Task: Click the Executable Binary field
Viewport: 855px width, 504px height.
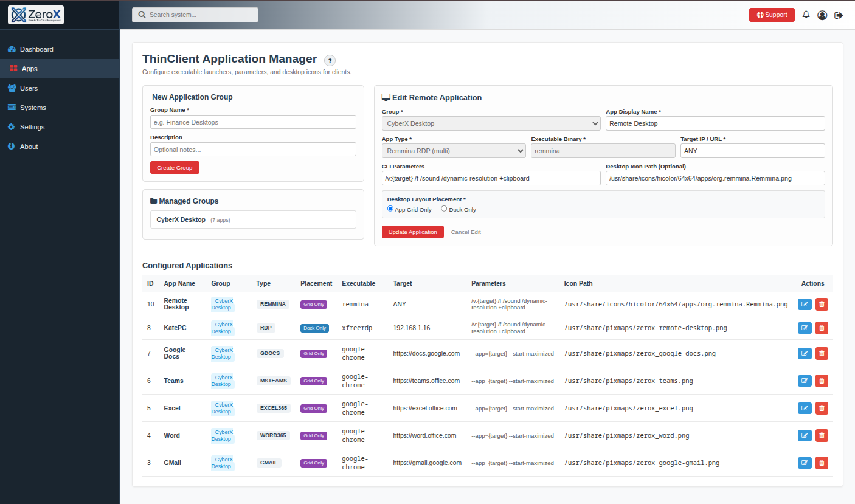Action: click(x=603, y=151)
